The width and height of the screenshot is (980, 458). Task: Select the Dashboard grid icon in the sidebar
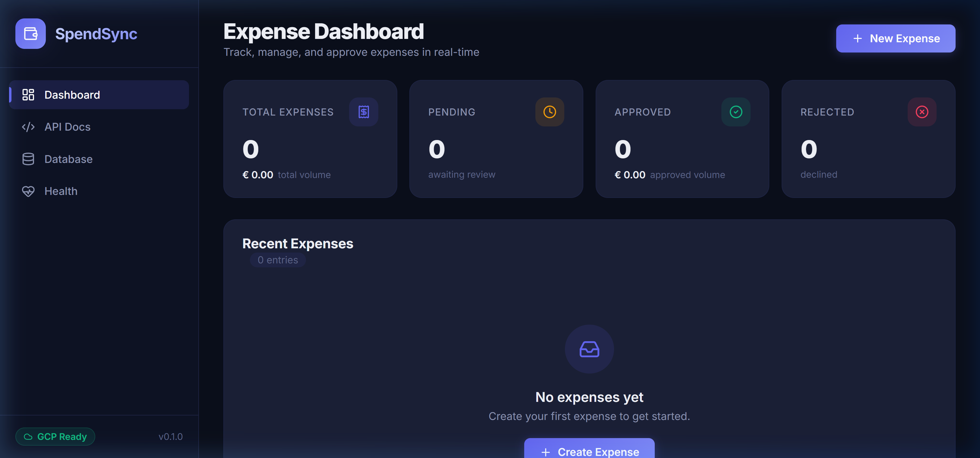(28, 95)
